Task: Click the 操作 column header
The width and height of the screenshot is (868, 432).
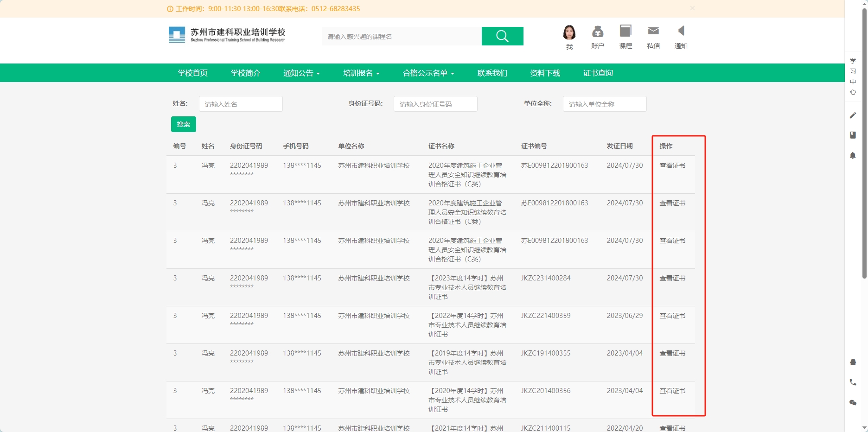Action: click(666, 146)
